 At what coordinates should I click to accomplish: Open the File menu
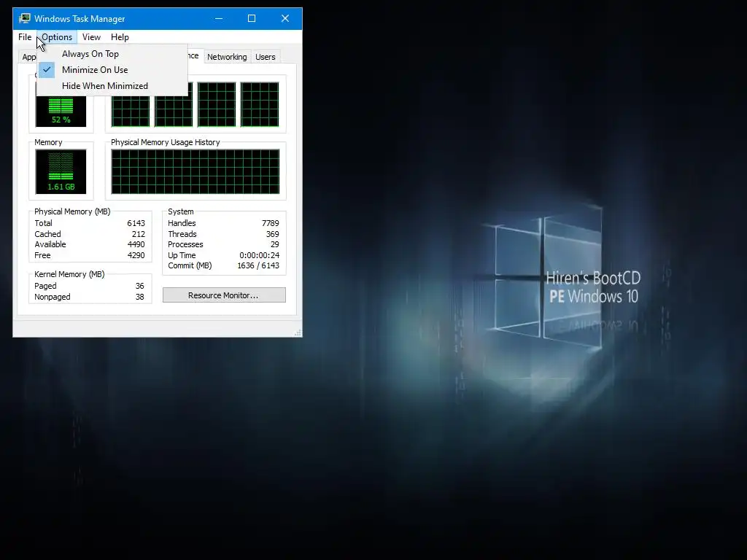(25, 37)
